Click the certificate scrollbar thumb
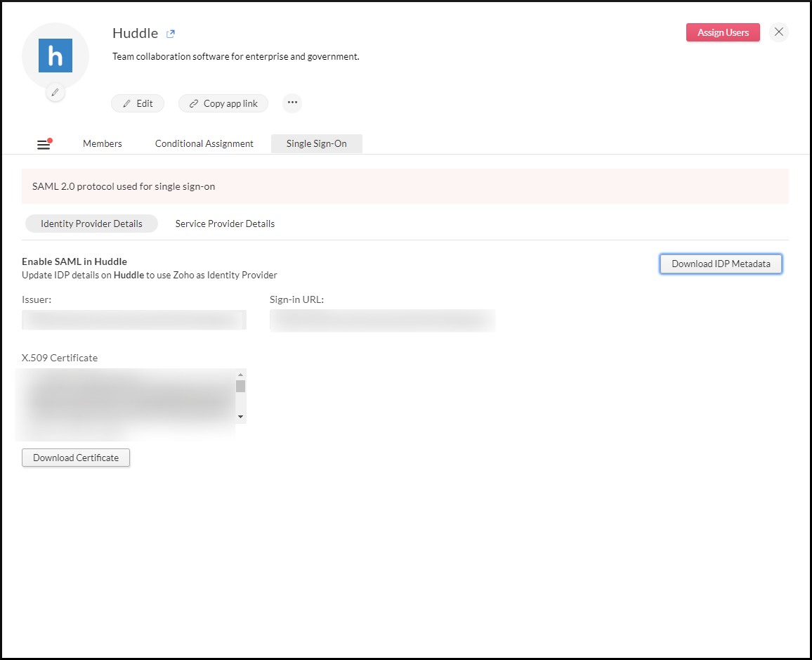The image size is (812, 660). click(240, 387)
